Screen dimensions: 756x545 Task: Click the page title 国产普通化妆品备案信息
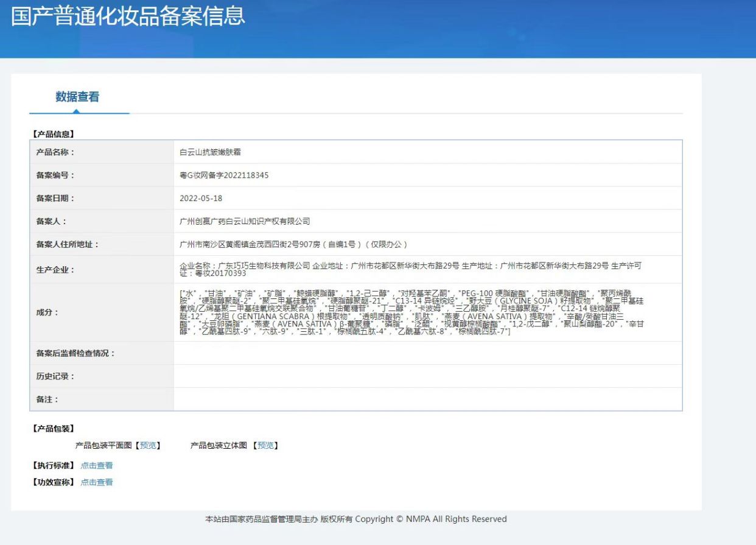click(x=128, y=16)
